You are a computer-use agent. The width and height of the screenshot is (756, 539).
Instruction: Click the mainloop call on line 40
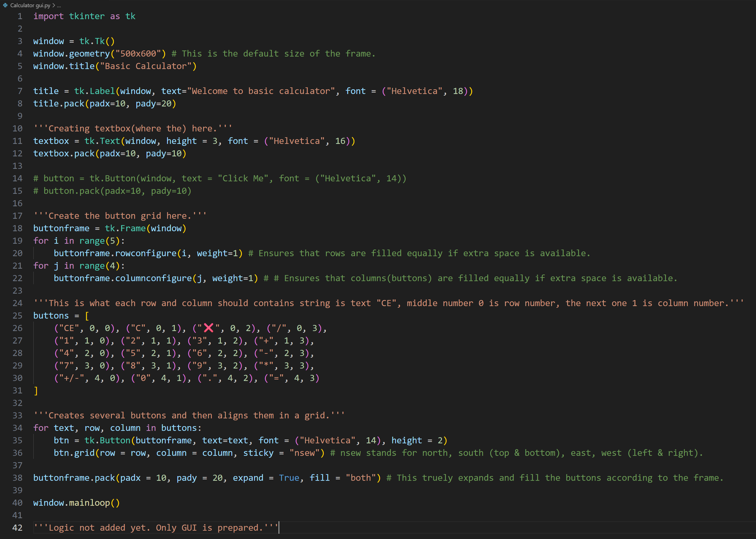89,503
